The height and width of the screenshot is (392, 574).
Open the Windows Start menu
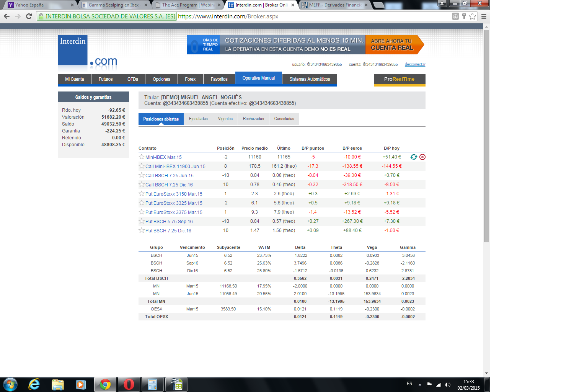point(10,384)
